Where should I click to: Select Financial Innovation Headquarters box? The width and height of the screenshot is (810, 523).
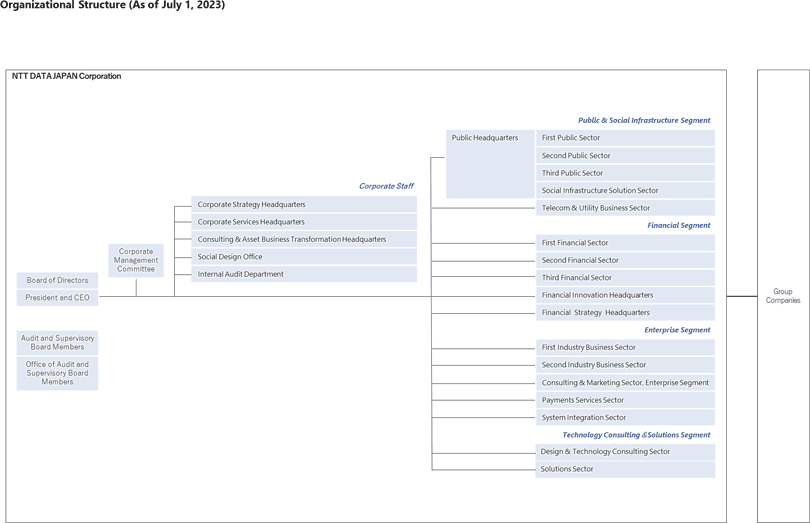[625, 295]
